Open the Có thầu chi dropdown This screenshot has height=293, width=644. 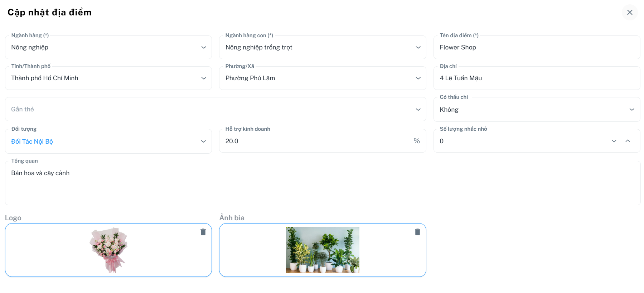(537, 110)
